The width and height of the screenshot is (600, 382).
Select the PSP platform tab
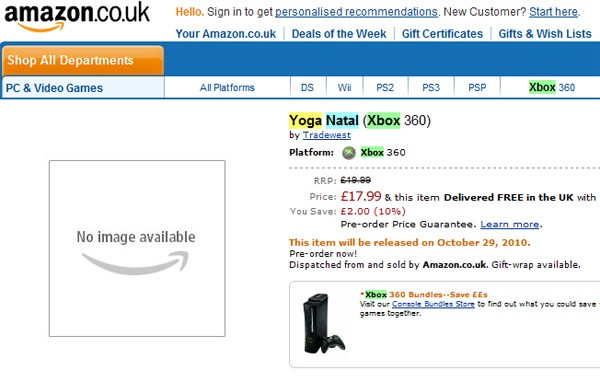pyautogui.click(x=477, y=88)
